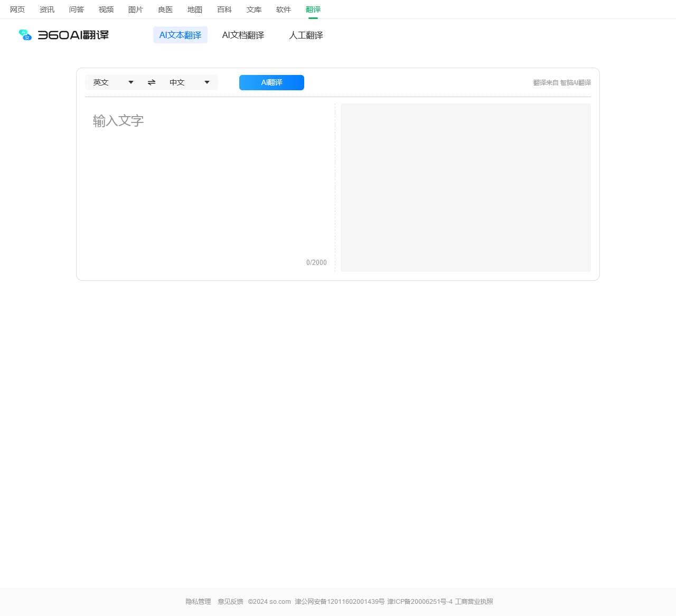
Task: Select 翻译 in top navigation
Action: pyautogui.click(x=313, y=10)
